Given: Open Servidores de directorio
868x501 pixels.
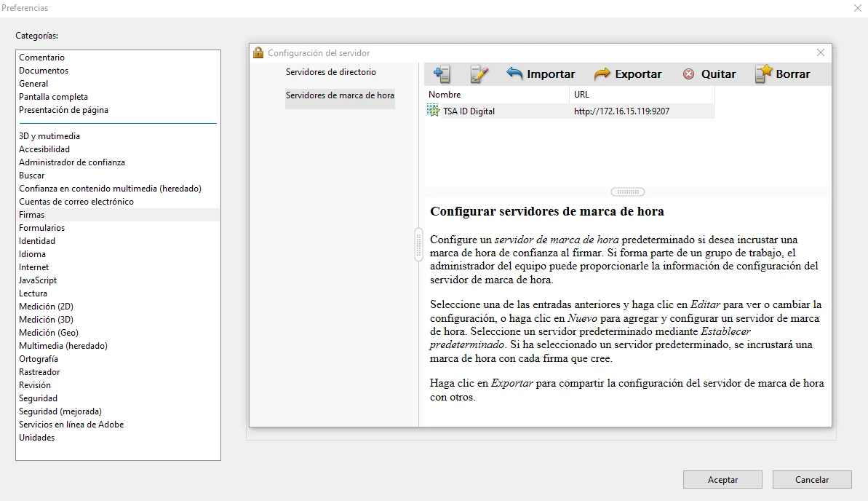Looking at the screenshot, I should pos(331,72).
